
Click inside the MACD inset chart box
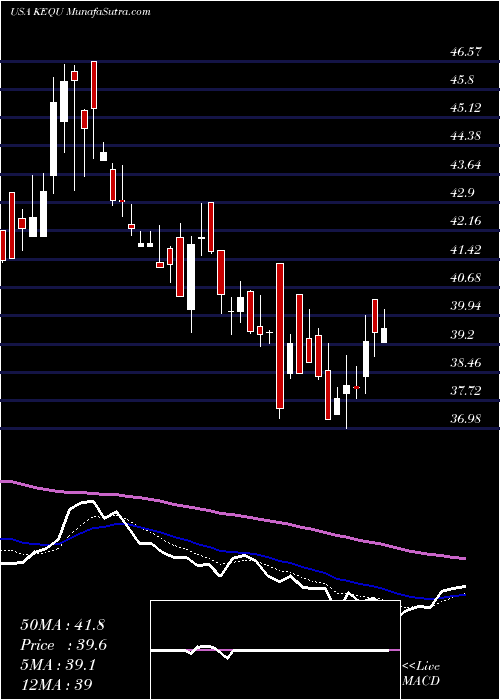click(275, 650)
